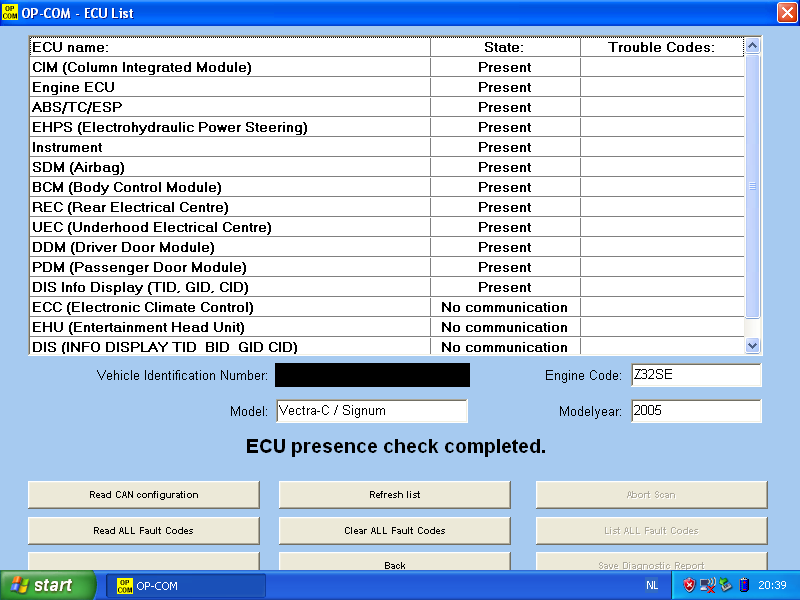Click the "Engine Code:" label
The width and height of the screenshot is (800, 600).
coord(583,376)
